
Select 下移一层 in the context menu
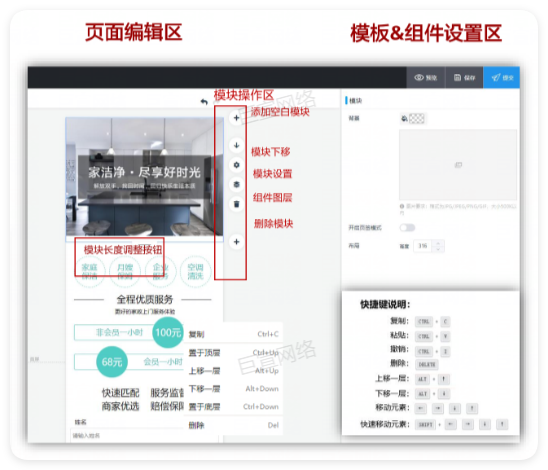tap(233, 389)
